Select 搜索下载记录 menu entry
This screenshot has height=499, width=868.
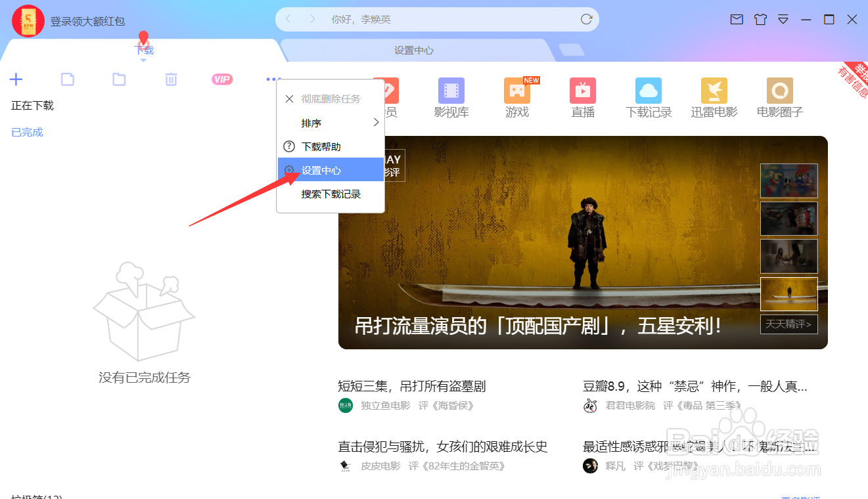[331, 194]
